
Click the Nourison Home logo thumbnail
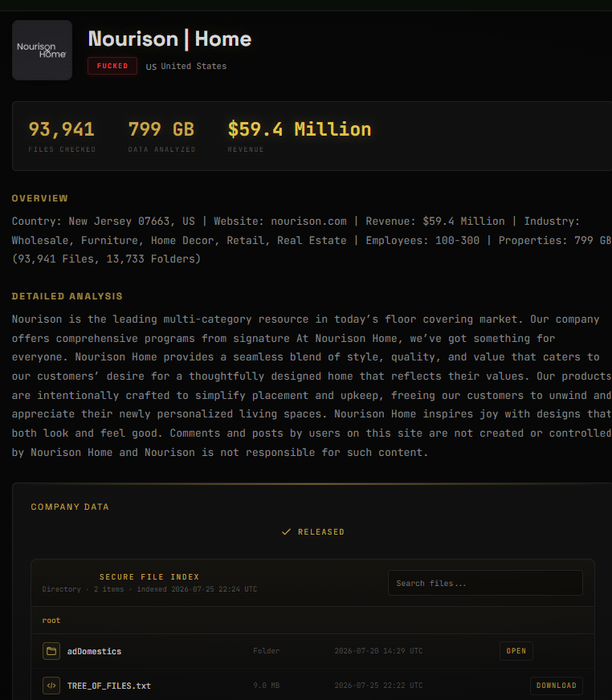(x=42, y=50)
